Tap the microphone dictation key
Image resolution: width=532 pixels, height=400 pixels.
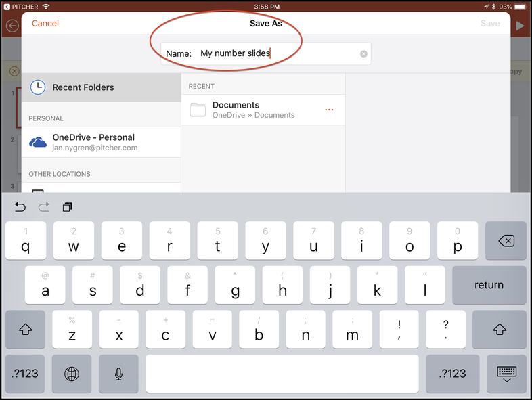(x=119, y=373)
